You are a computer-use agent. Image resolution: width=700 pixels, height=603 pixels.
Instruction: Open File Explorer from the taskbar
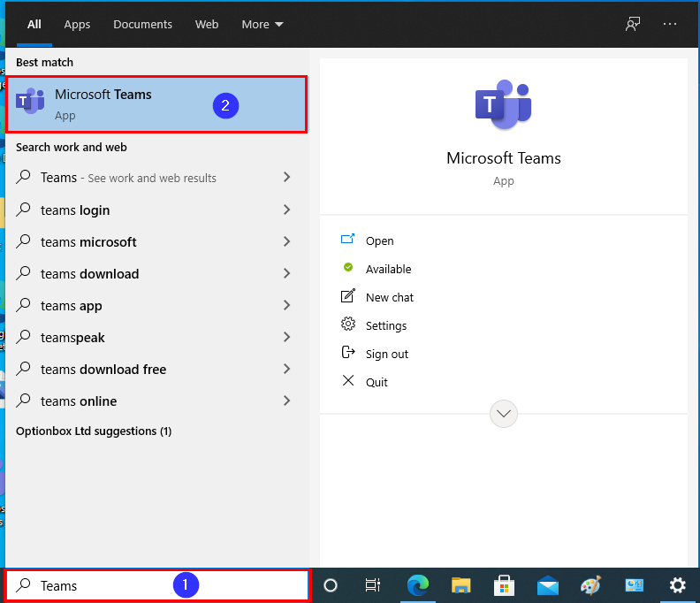pos(461,585)
